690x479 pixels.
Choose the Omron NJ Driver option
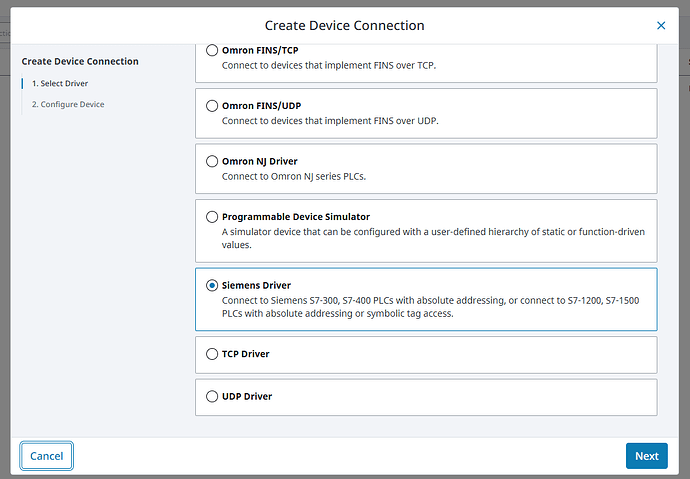211,161
